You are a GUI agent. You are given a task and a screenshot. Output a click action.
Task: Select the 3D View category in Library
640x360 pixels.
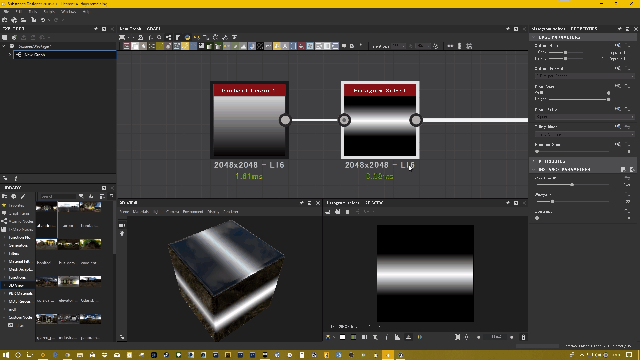[x=16, y=285]
